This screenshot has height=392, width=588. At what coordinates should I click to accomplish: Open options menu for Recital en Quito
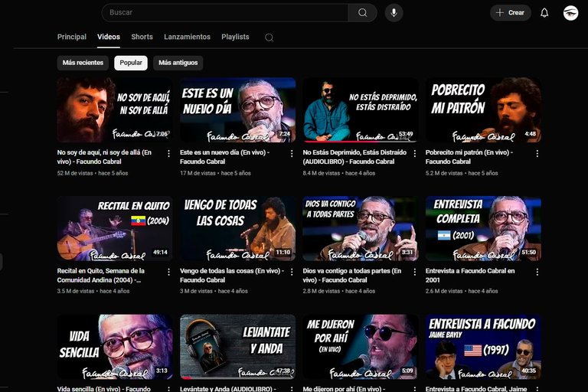coord(168,272)
